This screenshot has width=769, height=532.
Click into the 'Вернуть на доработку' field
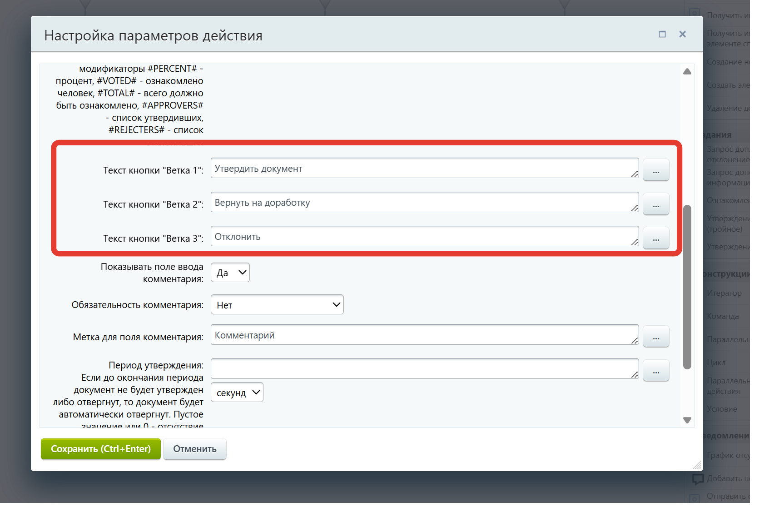coord(423,203)
